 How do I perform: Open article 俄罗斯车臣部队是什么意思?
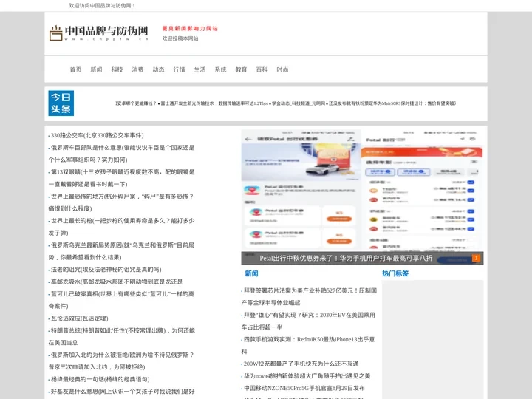coord(121,154)
